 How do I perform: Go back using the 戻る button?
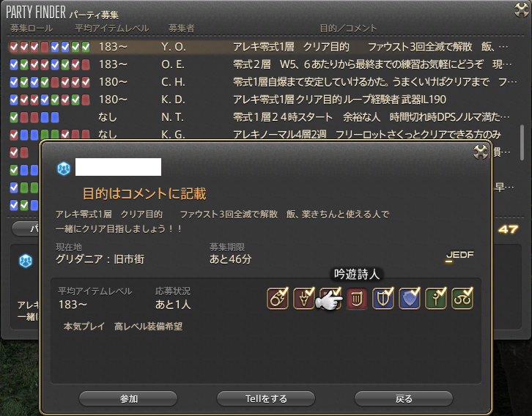tap(404, 398)
